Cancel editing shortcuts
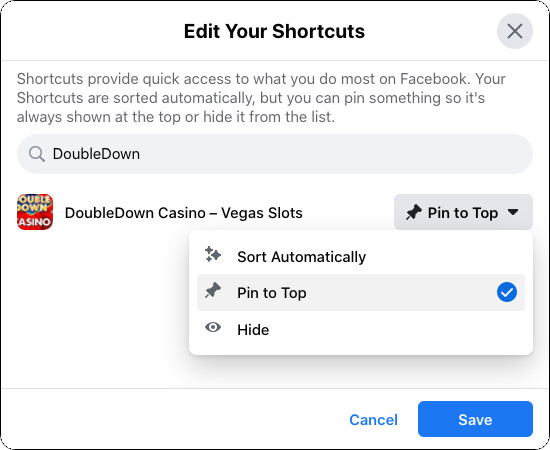 tap(373, 419)
